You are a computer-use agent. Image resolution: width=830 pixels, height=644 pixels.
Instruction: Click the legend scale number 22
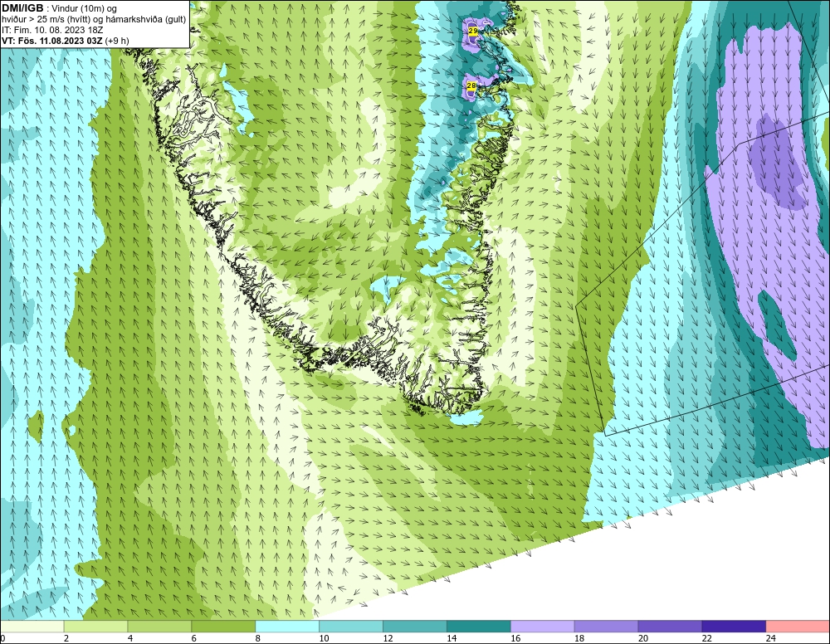[x=706, y=638]
